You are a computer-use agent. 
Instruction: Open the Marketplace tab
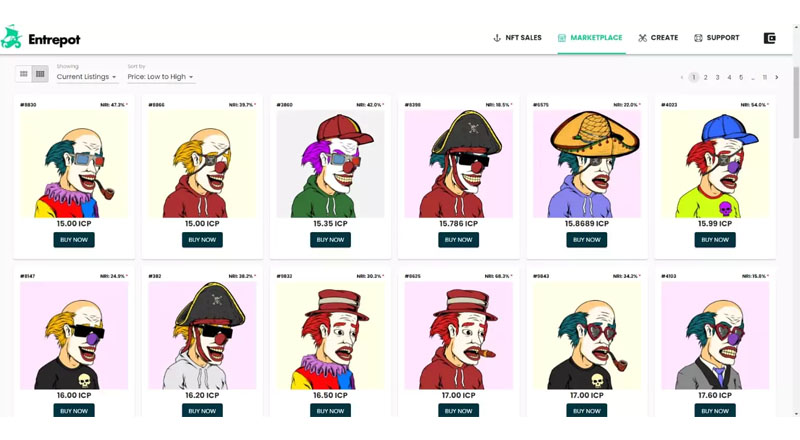coord(590,38)
